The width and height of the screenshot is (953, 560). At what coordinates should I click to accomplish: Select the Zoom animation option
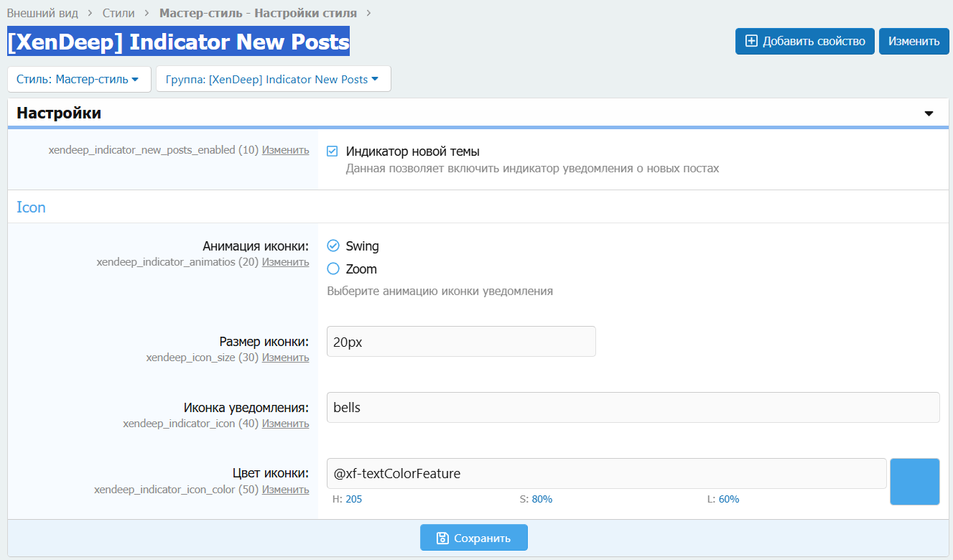click(x=333, y=269)
